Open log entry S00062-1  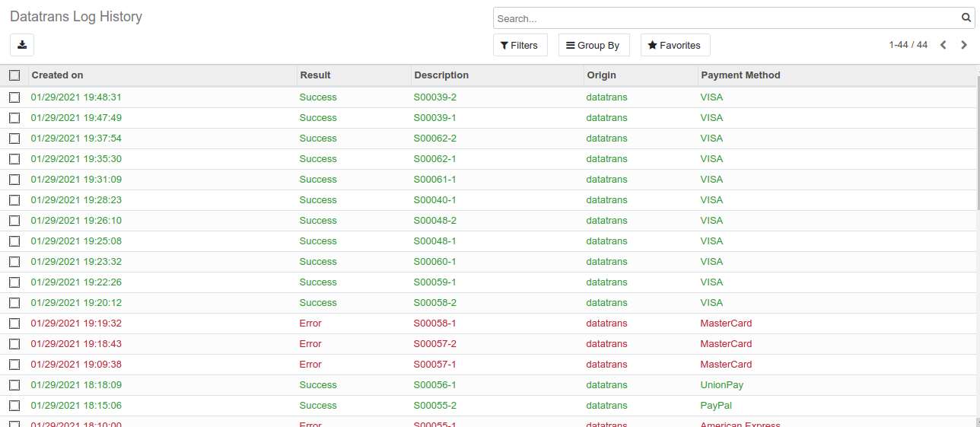[434, 159]
